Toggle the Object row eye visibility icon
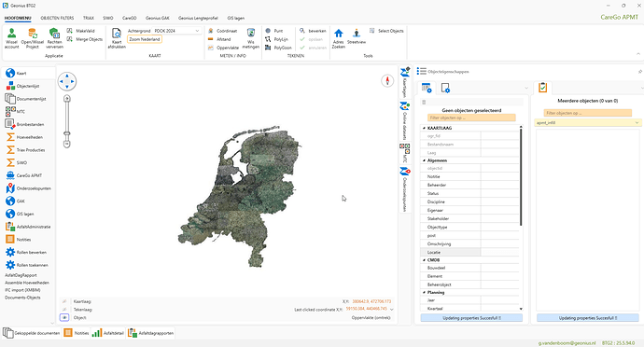Viewport: 644px width, 347px height. pyautogui.click(x=64, y=317)
